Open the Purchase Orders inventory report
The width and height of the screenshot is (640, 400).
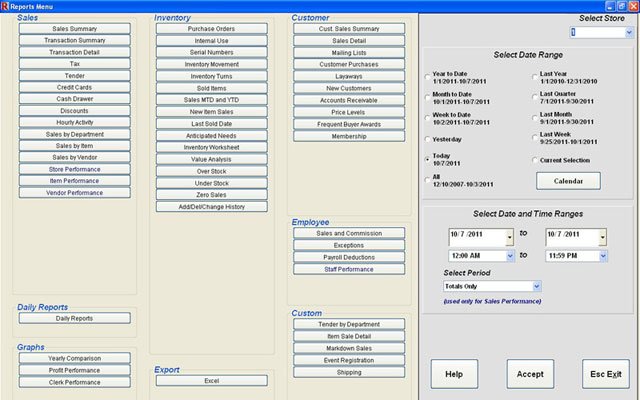coord(211,29)
